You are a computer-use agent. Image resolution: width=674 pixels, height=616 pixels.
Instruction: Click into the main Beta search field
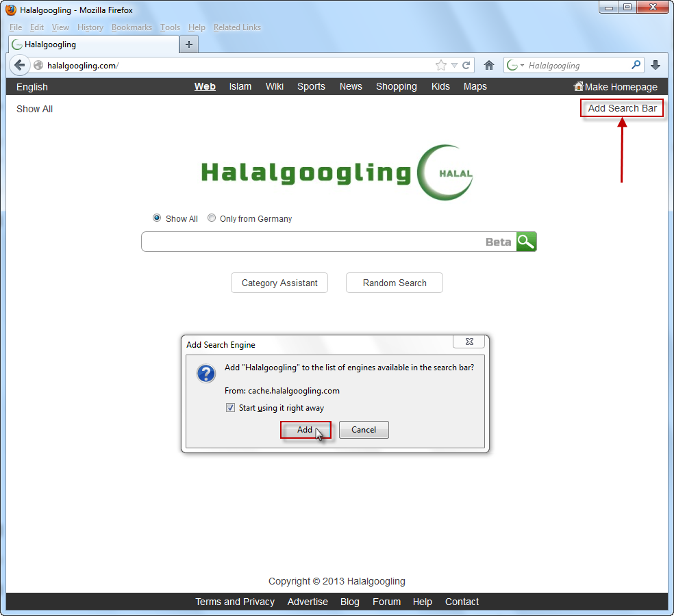tap(329, 242)
